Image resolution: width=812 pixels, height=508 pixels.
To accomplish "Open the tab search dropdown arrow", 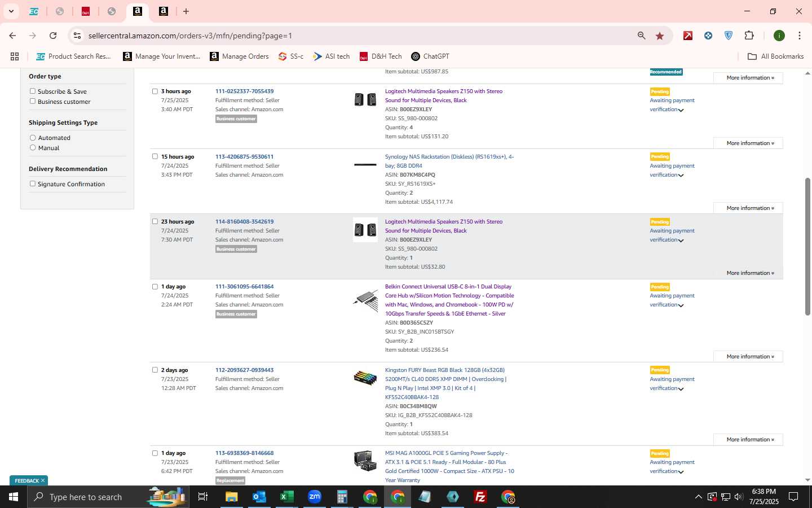I will 11,11.
